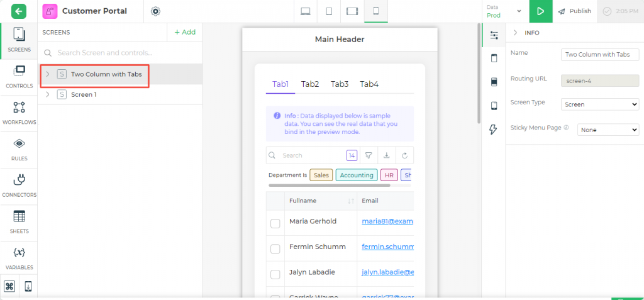Open the lightning bolt actions panel
This screenshot has height=300, width=644.
tap(494, 130)
